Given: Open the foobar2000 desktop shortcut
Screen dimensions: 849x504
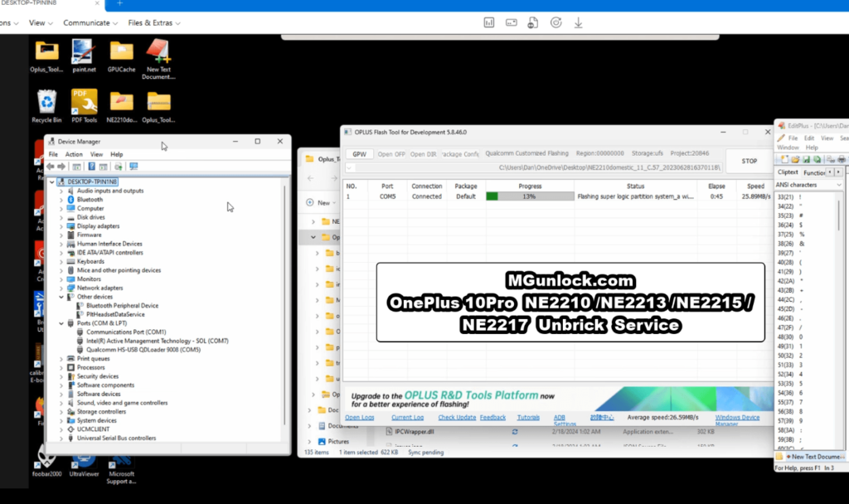Looking at the screenshot, I should click(x=46, y=463).
